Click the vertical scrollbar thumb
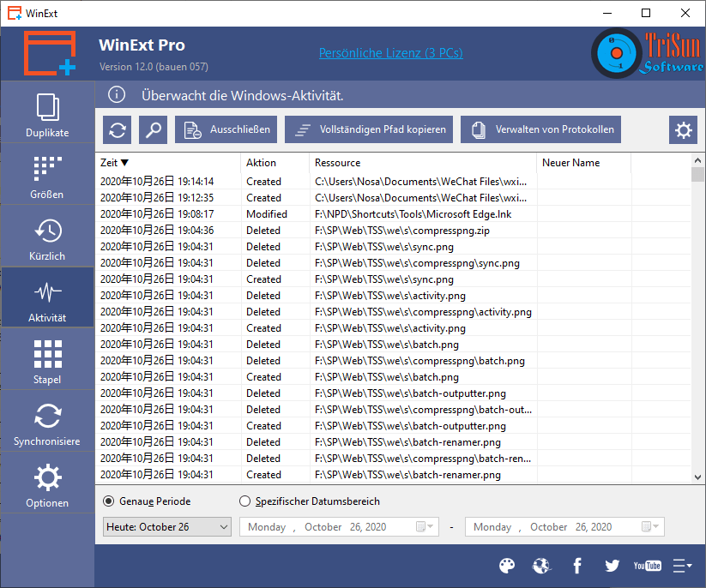The image size is (706, 588). coord(697,175)
